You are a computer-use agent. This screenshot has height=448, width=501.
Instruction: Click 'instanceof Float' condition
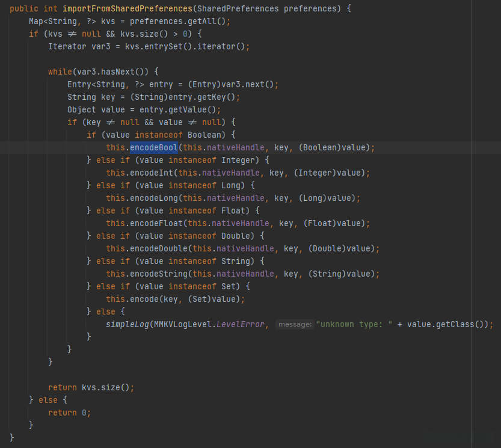[207, 210]
